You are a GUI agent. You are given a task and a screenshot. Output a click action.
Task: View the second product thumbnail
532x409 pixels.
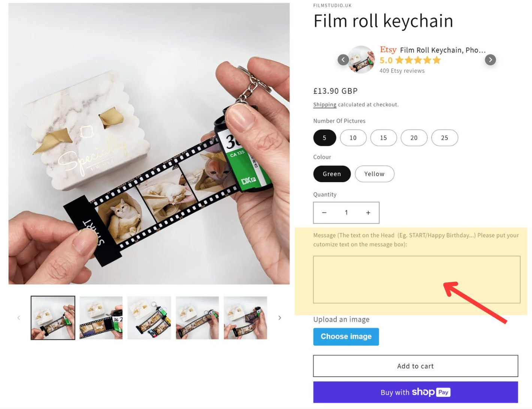tap(101, 318)
